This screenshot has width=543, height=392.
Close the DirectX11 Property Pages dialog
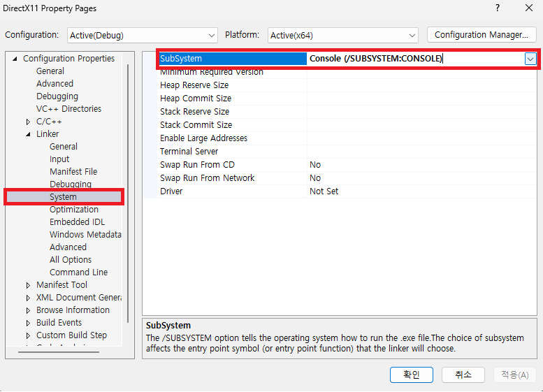529,8
